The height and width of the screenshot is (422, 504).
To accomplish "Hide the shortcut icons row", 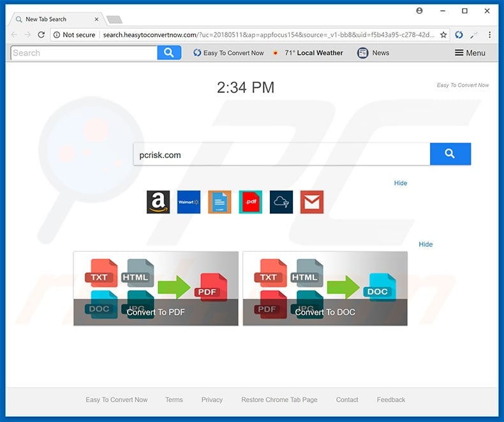I will [401, 183].
